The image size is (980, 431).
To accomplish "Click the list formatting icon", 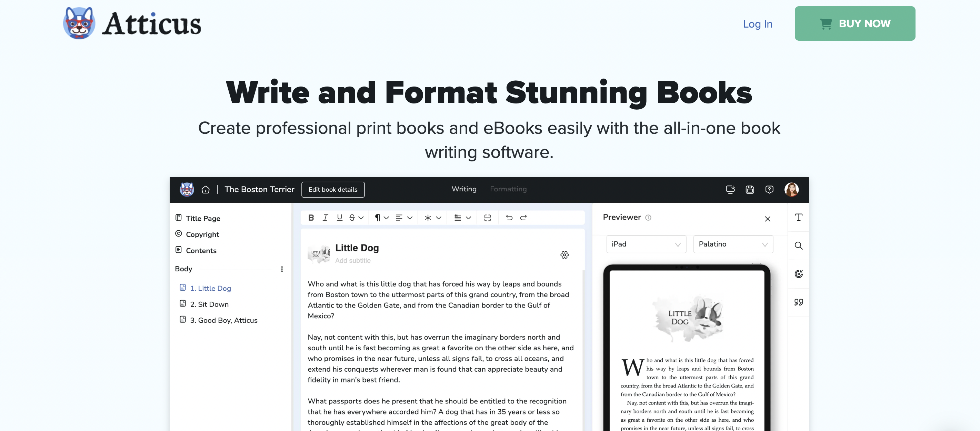I will click(458, 218).
